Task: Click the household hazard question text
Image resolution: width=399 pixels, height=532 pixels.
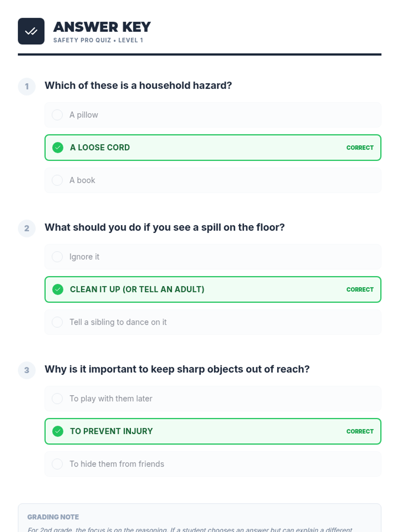Action: pos(138,85)
